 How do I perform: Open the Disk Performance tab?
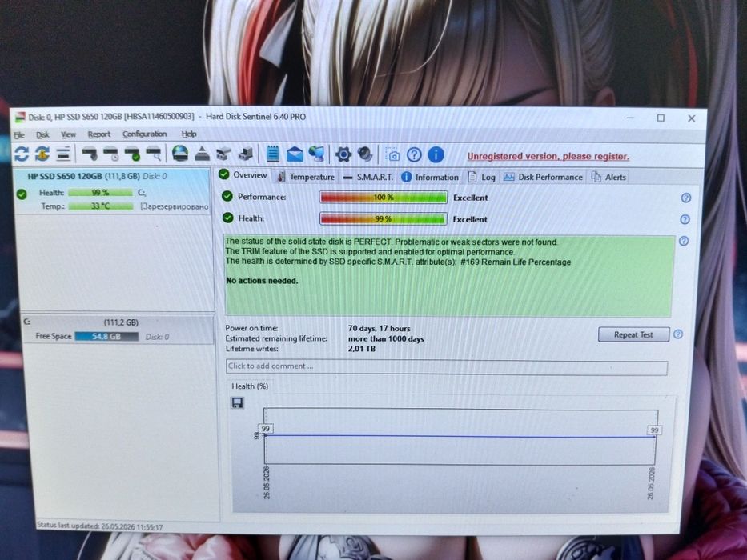pyautogui.click(x=543, y=177)
